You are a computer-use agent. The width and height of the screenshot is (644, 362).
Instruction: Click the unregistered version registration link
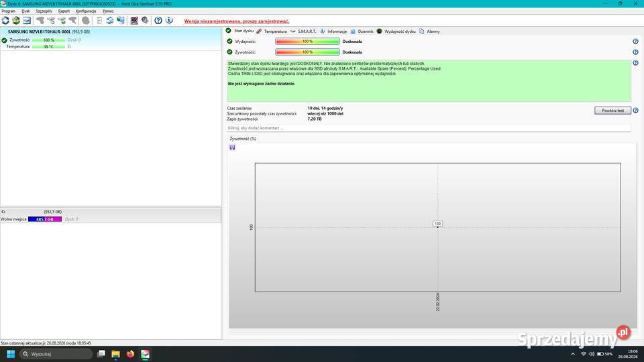tap(237, 21)
